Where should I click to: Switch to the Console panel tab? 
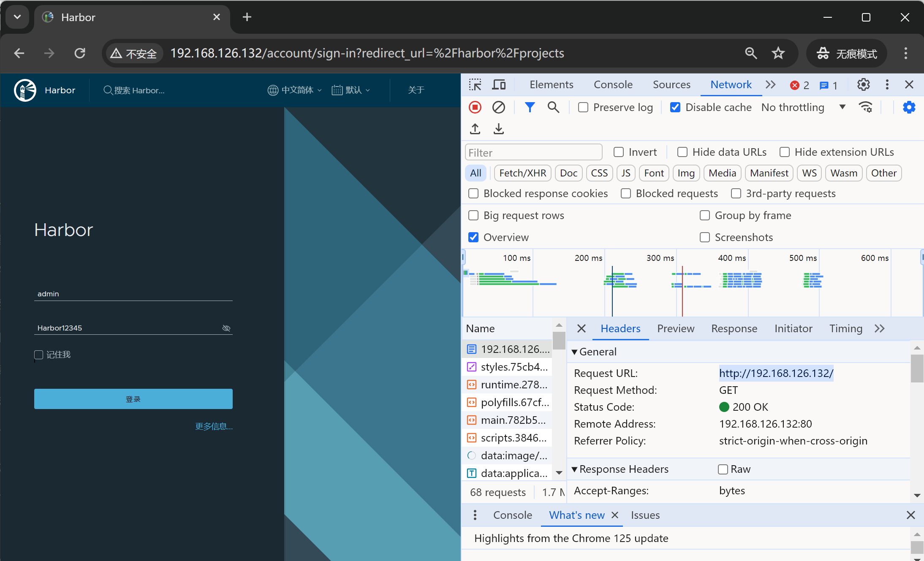click(x=613, y=85)
